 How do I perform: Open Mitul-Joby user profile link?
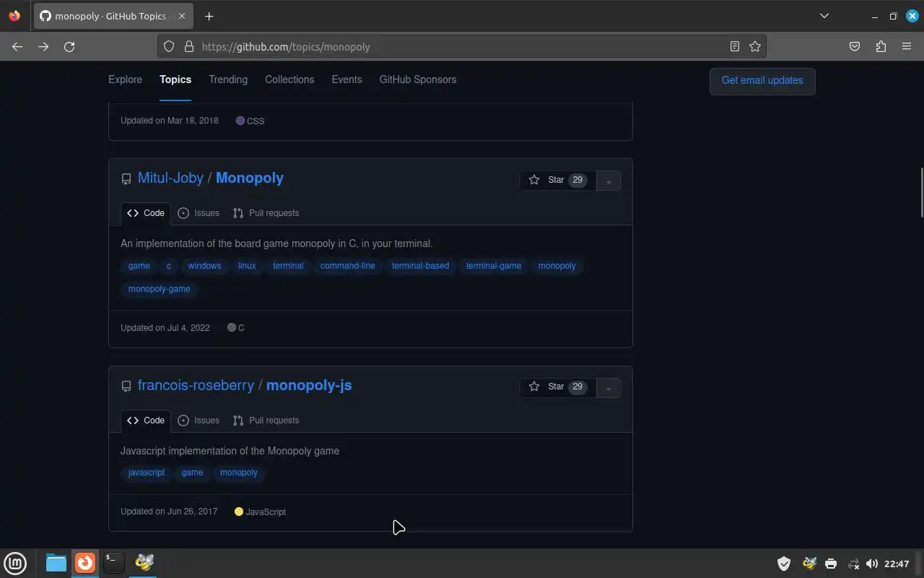[x=170, y=178]
